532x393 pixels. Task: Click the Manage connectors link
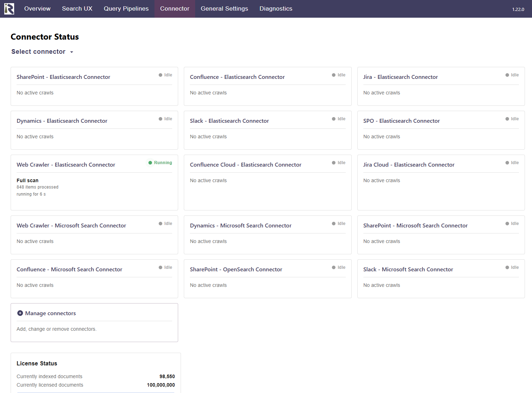[51, 313]
